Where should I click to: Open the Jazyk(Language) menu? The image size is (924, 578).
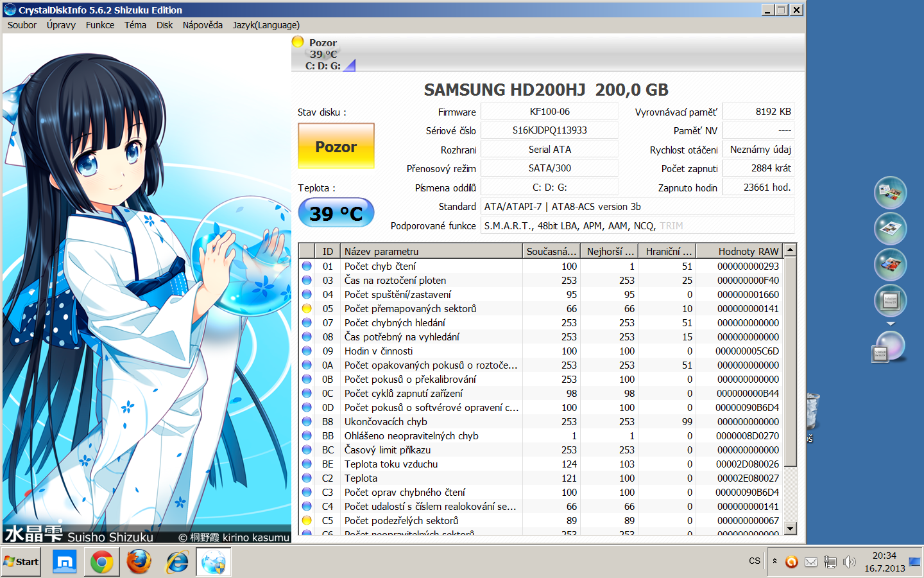tap(266, 25)
